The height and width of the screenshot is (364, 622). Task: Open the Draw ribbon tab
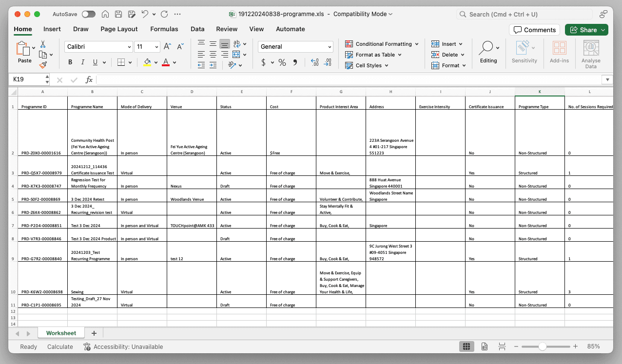tap(81, 29)
